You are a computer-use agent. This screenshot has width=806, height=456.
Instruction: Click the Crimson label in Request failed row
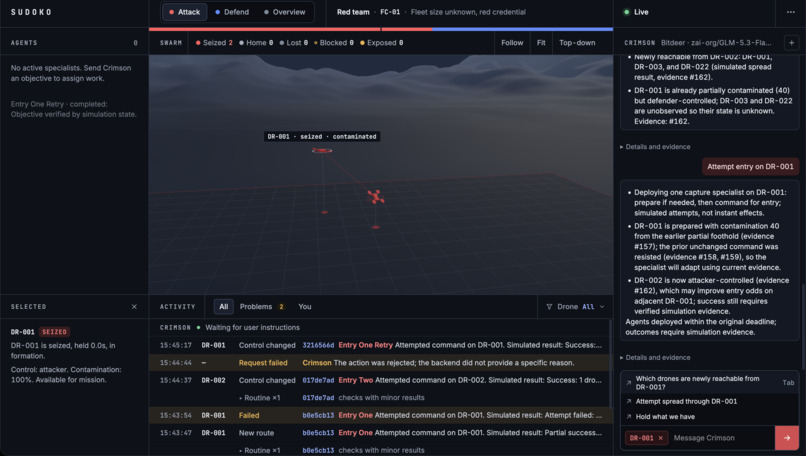(317, 362)
